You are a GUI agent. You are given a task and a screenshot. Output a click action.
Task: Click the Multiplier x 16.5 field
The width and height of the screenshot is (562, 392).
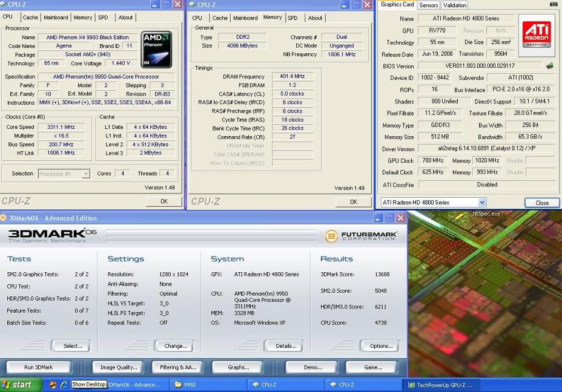61,136
